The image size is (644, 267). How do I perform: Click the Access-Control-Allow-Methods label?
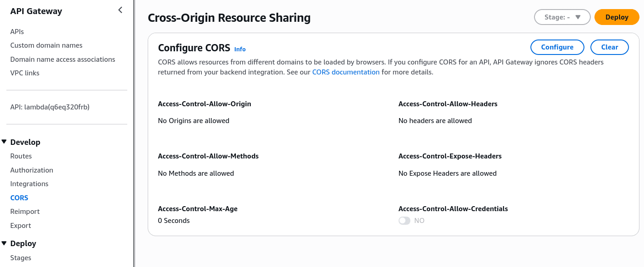click(x=208, y=156)
